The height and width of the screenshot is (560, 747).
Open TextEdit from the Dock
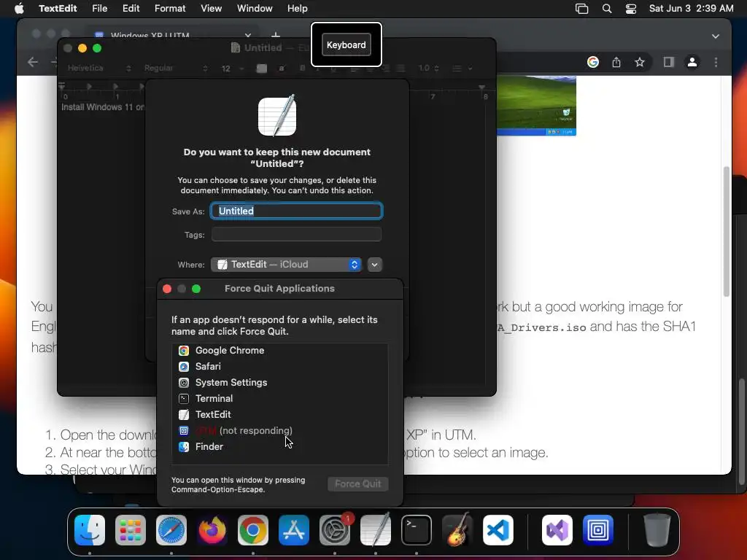click(x=376, y=530)
